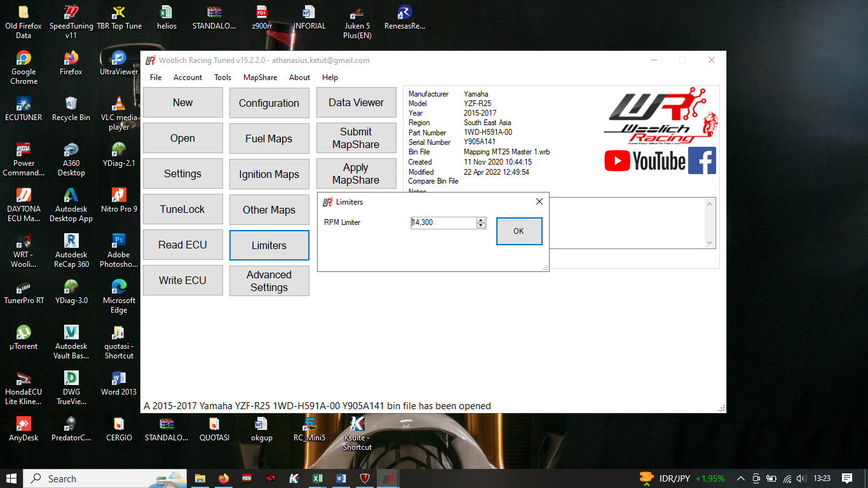
Task: Click the RPM Limiter value field
Action: (443, 222)
